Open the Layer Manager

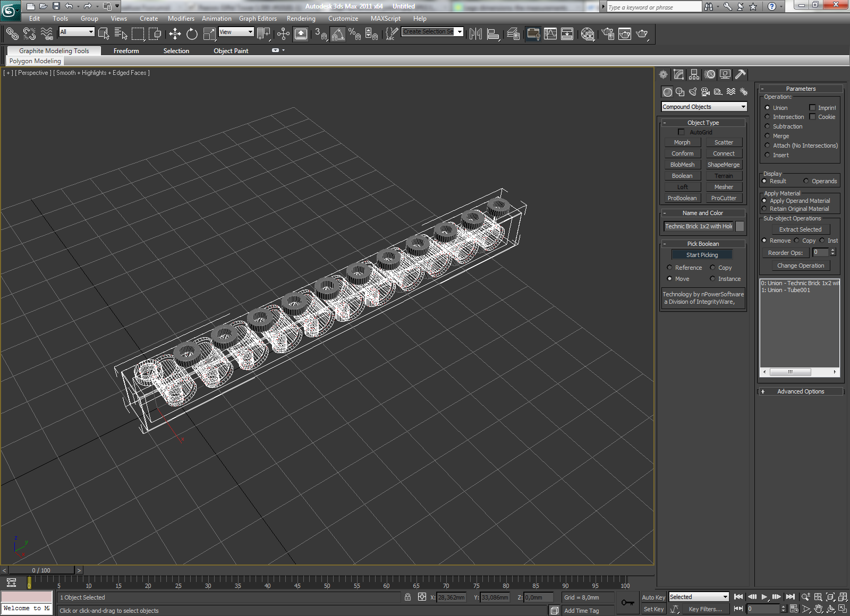pyautogui.click(x=513, y=34)
